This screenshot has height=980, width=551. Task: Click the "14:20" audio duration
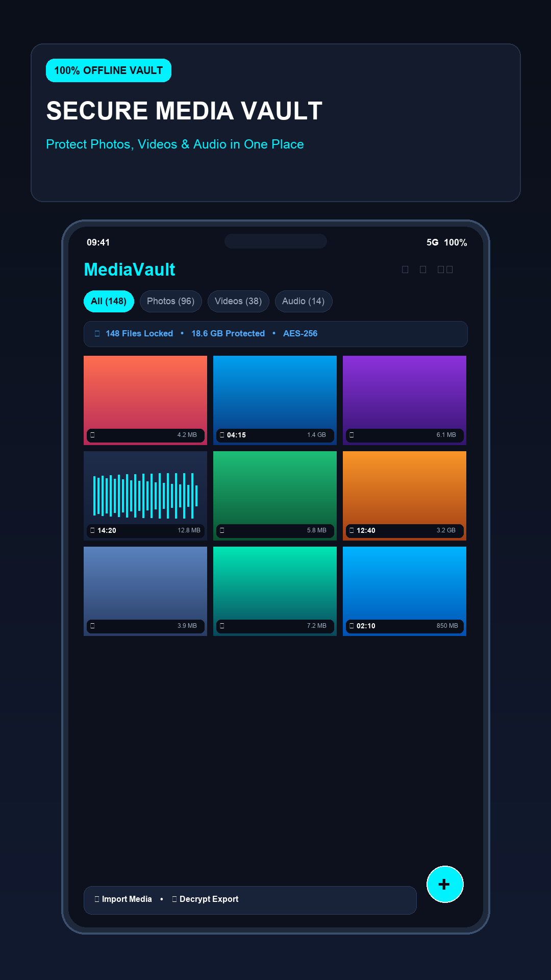(x=107, y=530)
